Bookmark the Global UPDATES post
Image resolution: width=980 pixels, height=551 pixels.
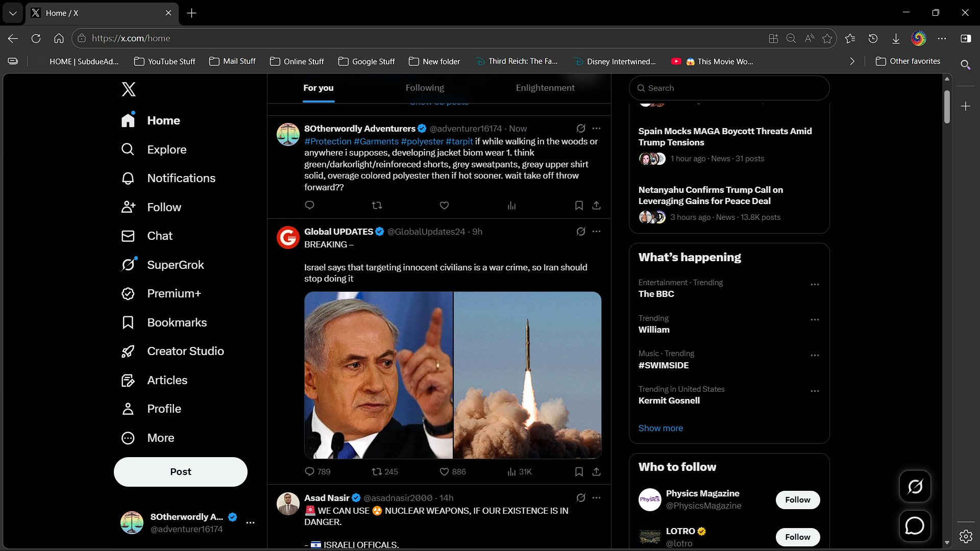(x=579, y=471)
